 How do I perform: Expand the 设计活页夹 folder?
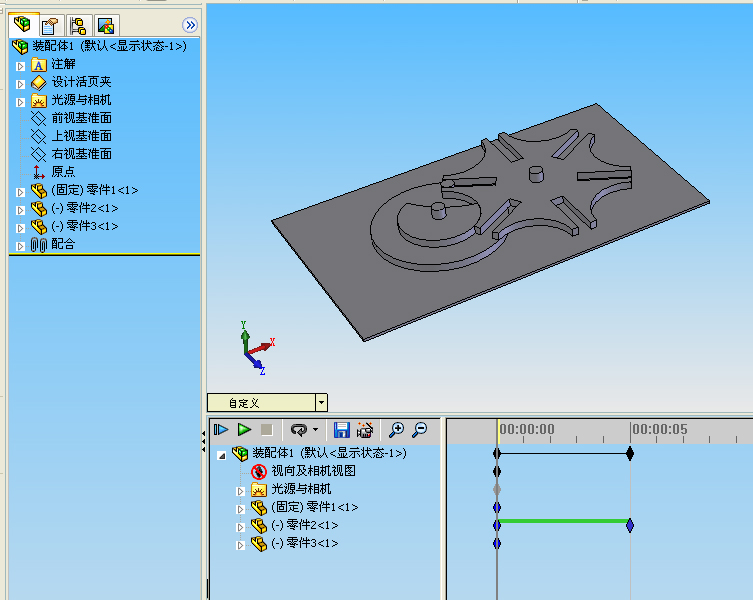tap(20, 84)
